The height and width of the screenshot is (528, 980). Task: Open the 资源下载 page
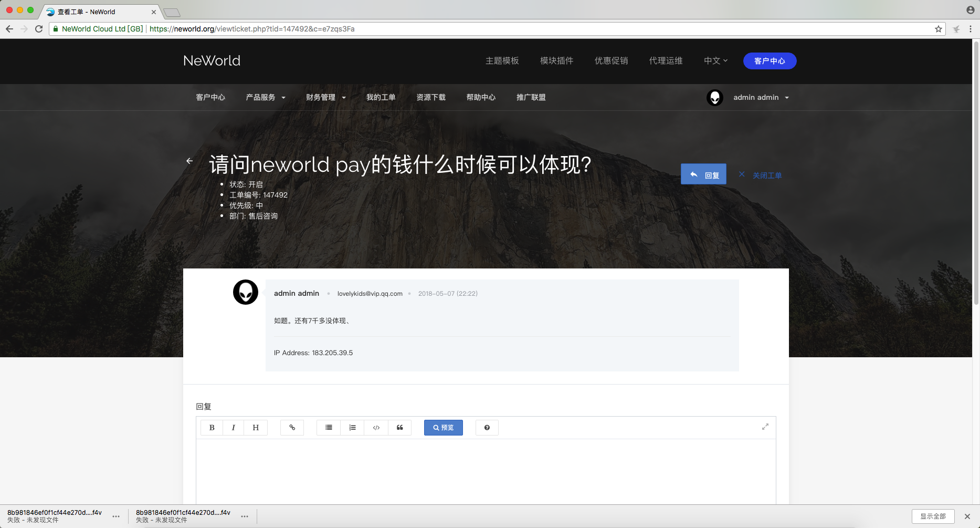tap(431, 98)
